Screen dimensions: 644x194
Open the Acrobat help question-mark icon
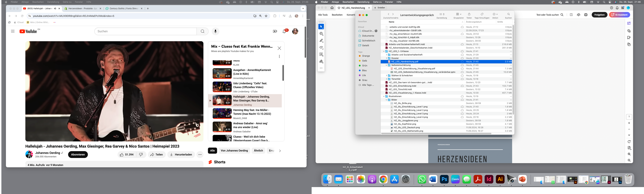point(611,8)
